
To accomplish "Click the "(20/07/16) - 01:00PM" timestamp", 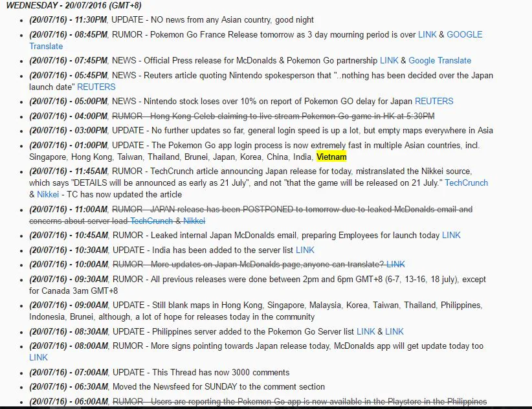I will pyautogui.click(x=69, y=145).
